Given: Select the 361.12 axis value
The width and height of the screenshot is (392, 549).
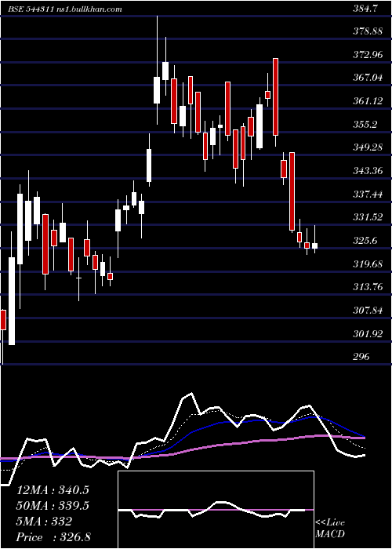Looking at the screenshot, I should click(368, 101).
